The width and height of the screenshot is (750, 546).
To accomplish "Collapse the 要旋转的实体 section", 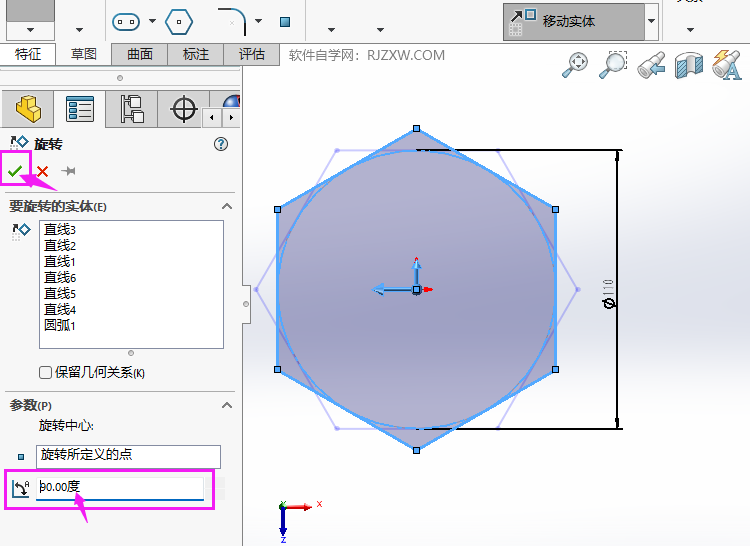I will click(227, 206).
